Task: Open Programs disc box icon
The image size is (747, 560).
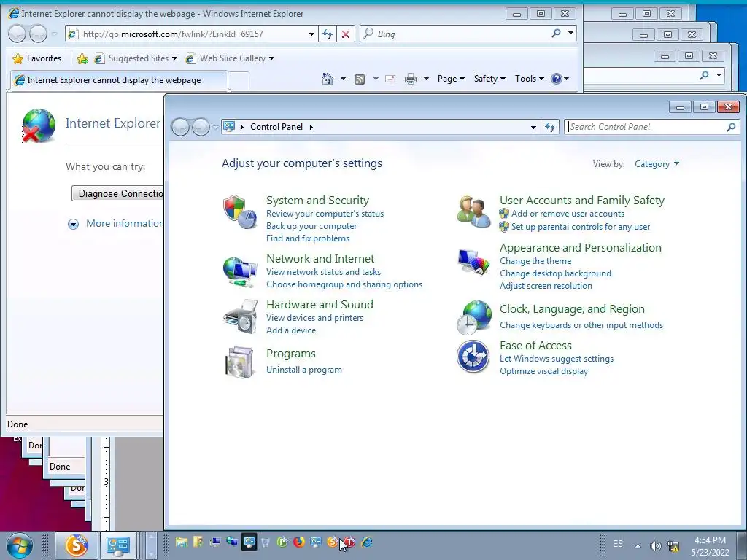Action: pyautogui.click(x=239, y=362)
